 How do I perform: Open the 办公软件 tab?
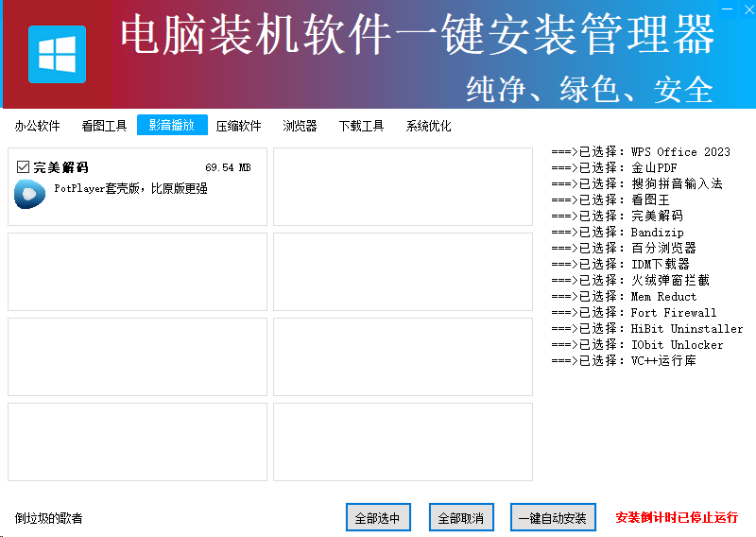point(37,126)
